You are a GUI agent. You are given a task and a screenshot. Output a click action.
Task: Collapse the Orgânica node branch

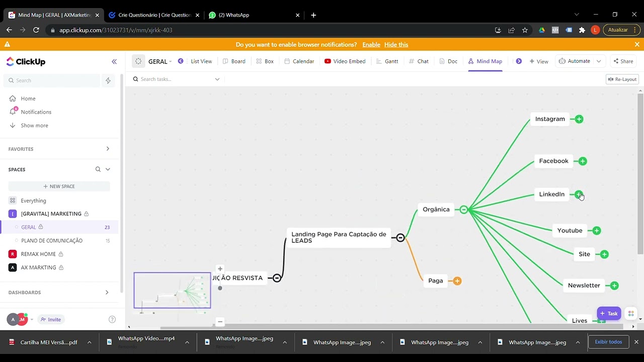(463, 210)
